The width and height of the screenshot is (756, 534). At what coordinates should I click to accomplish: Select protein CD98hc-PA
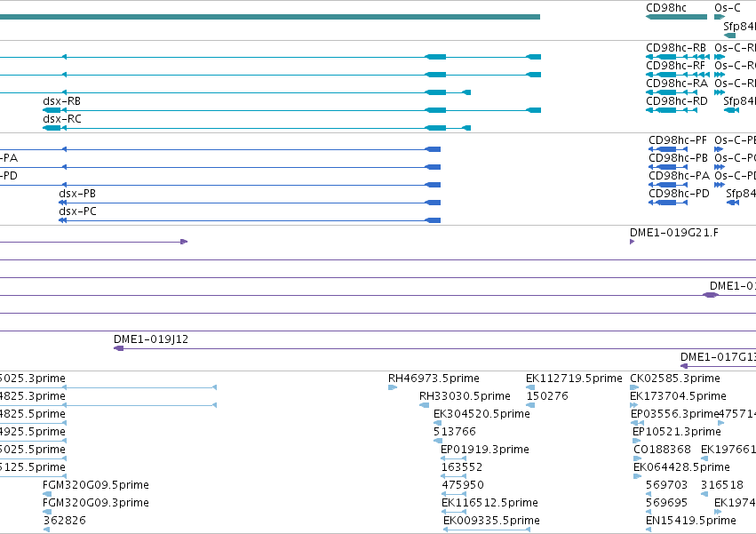(x=679, y=176)
